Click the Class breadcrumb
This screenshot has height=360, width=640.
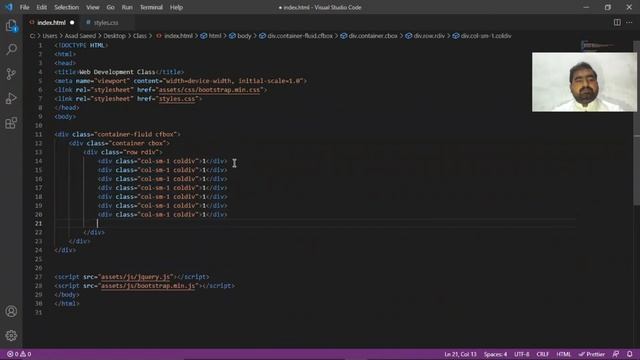pyautogui.click(x=140, y=36)
